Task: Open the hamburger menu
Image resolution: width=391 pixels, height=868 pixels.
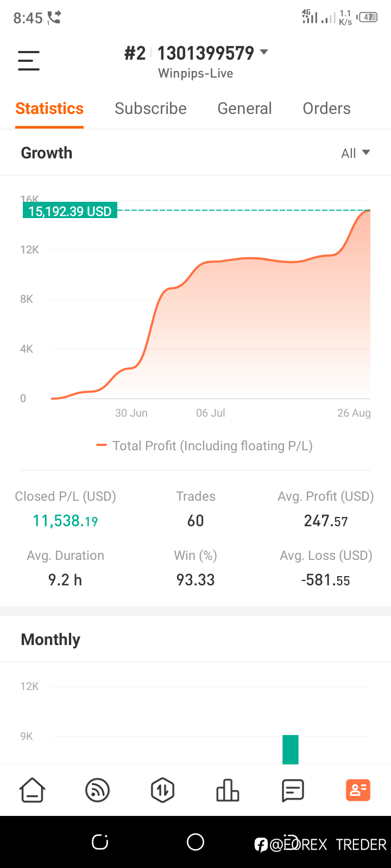Action: [29, 60]
